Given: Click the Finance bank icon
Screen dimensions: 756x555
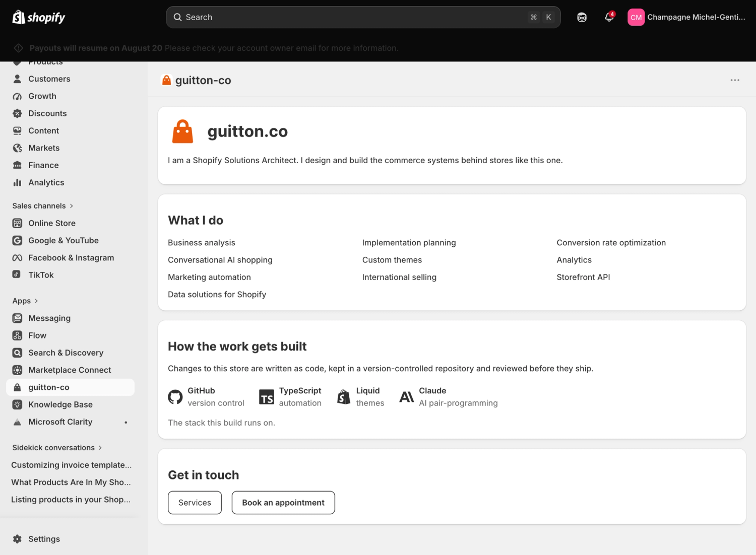Looking at the screenshot, I should [17, 165].
